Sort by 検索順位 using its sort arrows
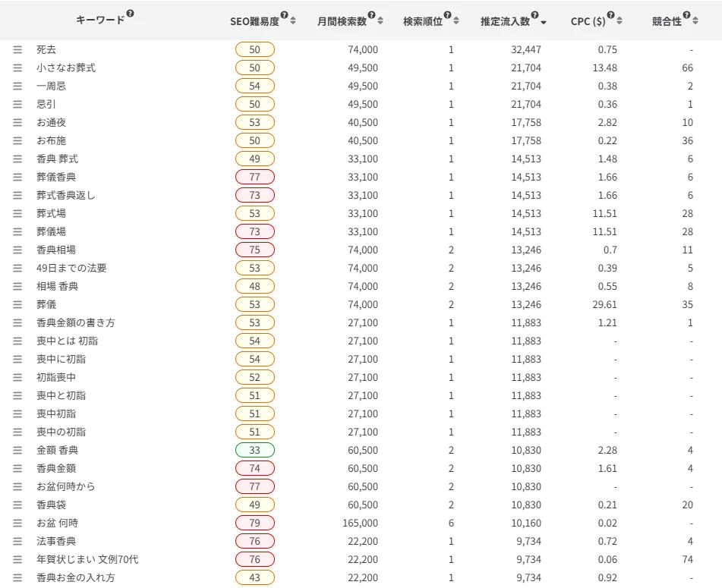Image resolution: width=722 pixels, height=588 pixels. coord(456,20)
